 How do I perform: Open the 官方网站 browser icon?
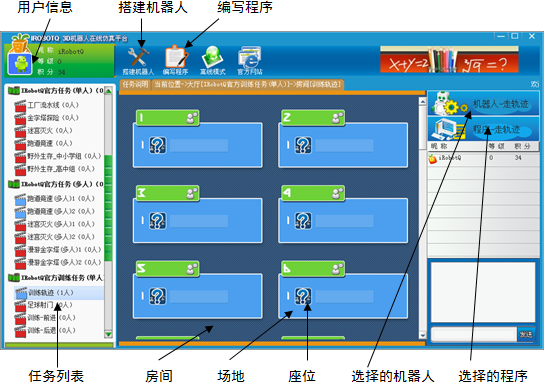249,61
